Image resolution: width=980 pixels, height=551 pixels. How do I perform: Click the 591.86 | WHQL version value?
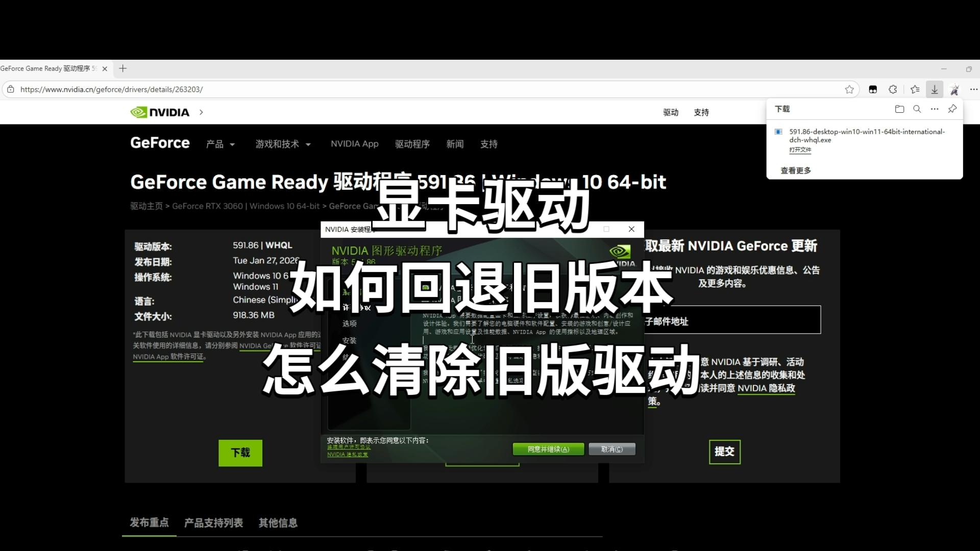click(262, 245)
